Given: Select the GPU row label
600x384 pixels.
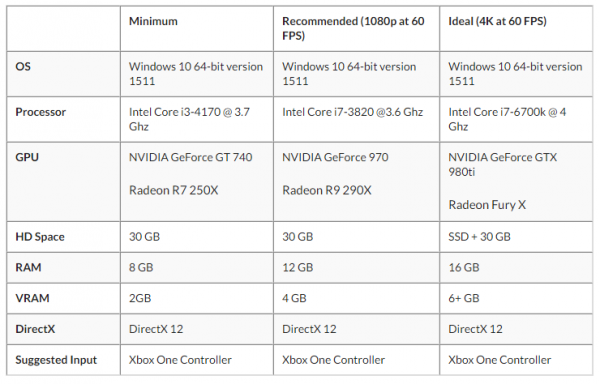Looking at the screenshot, I should tap(27, 157).
